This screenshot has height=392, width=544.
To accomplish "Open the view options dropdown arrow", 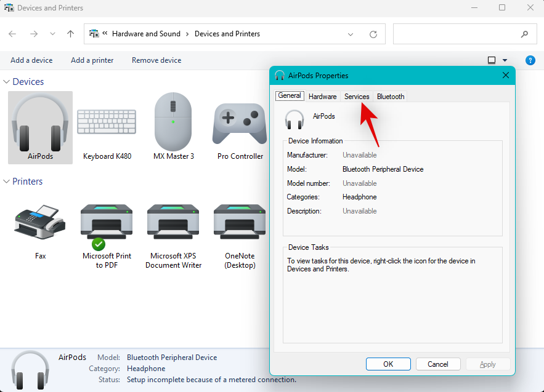I will [505, 60].
